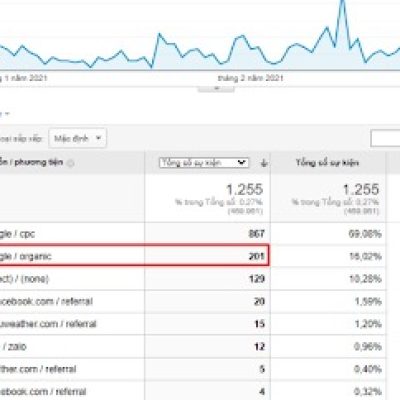Viewport: 400px width, 400px height.
Task: Open the (direct) / (none) source link
Action: (24, 279)
